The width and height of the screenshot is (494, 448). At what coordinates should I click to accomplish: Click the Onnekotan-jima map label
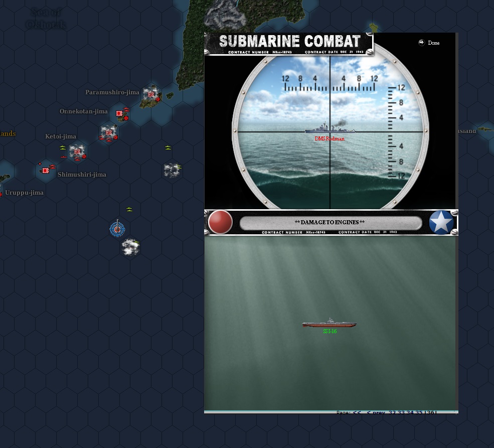point(83,111)
